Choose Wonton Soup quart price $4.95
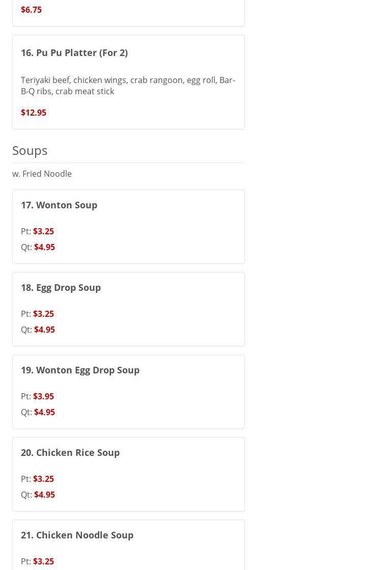 pos(44,247)
